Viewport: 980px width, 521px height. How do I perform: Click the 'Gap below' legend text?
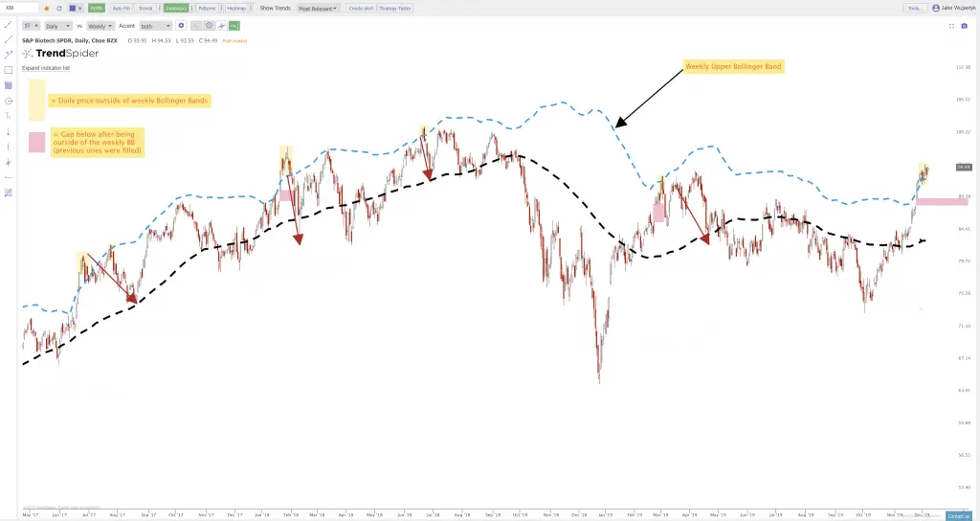[x=98, y=143]
